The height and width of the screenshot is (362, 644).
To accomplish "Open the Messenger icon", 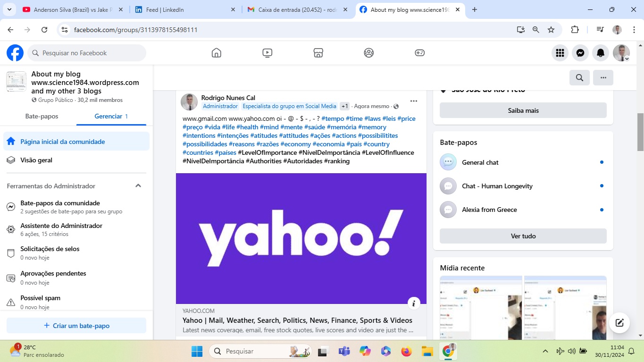I will pyautogui.click(x=580, y=53).
